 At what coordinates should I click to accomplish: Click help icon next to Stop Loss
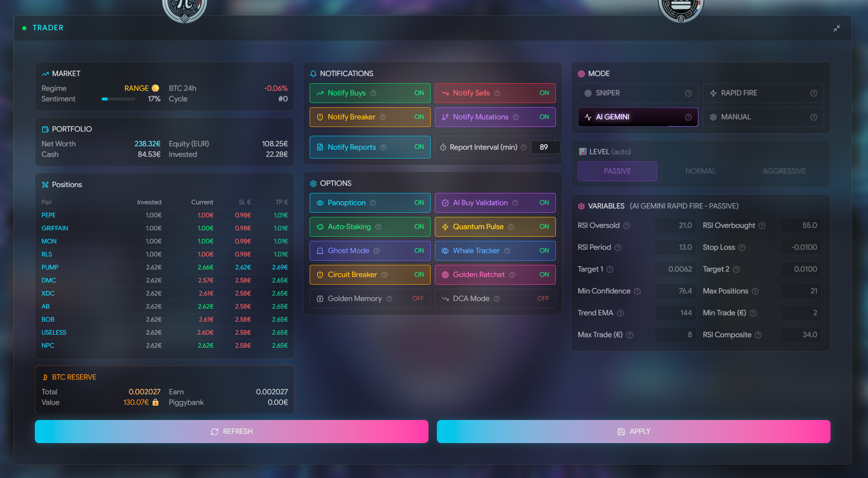742,248
